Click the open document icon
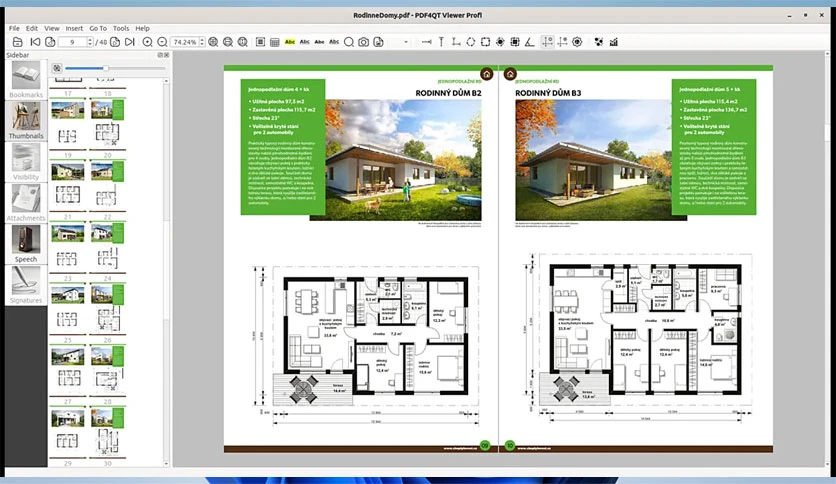 (x=18, y=42)
